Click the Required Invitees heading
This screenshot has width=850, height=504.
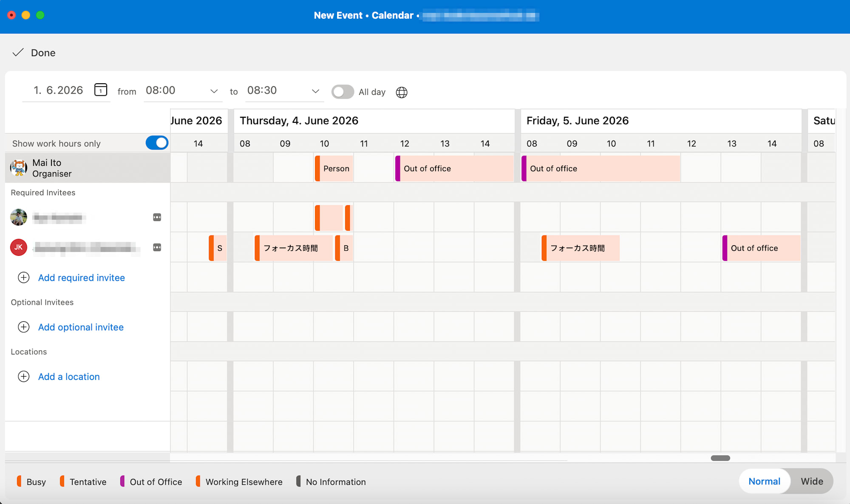pyautogui.click(x=43, y=193)
